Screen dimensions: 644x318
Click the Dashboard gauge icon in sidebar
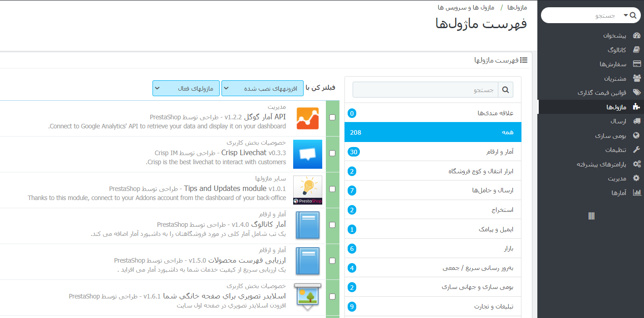tap(637, 35)
